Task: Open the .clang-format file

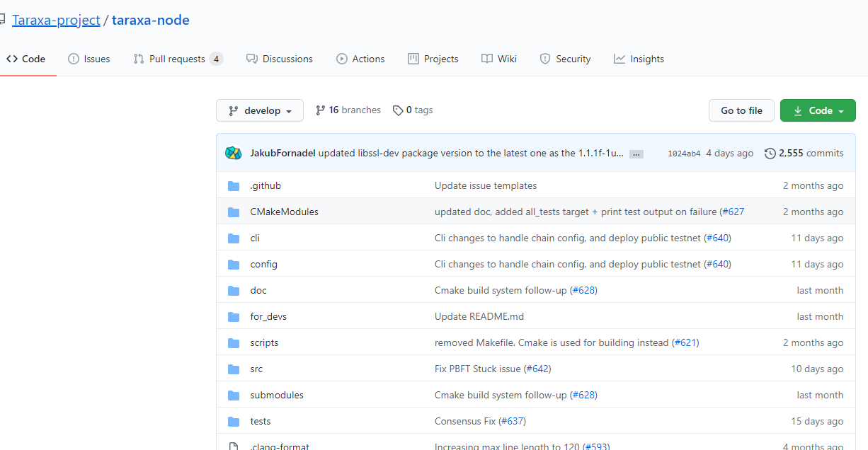Action: [280, 446]
